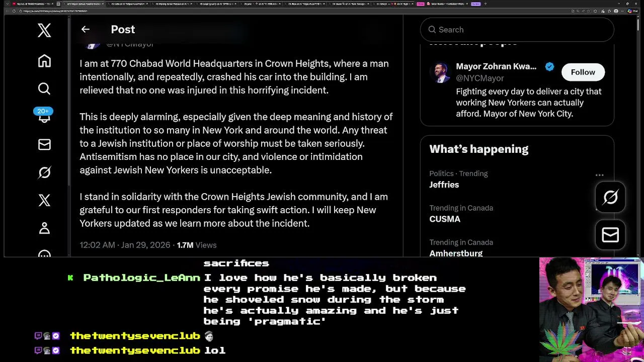Open the More circle icon in sidebar
Image resolution: width=644 pixels, height=362 pixels.
(44, 254)
